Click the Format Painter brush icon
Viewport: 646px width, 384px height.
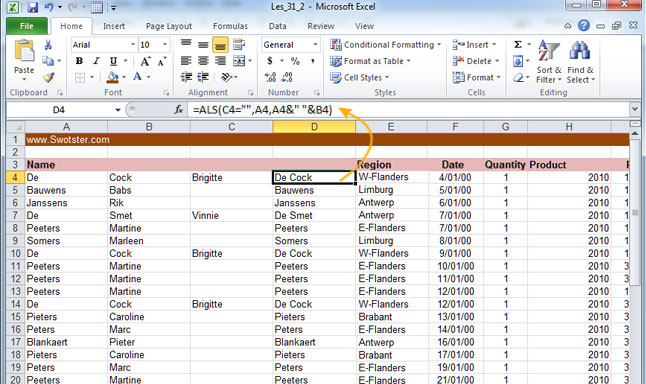pos(48,77)
